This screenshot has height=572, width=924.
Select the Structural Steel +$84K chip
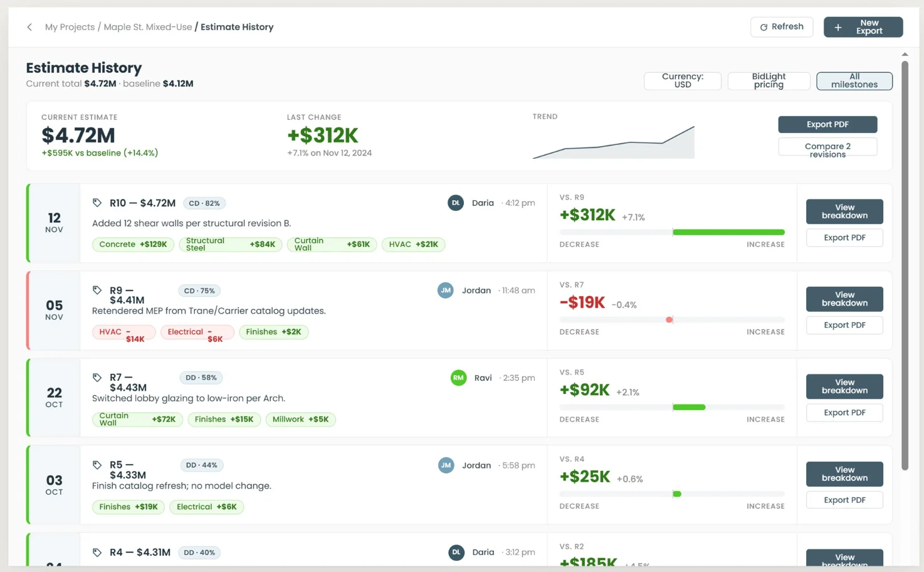(231, 245)
